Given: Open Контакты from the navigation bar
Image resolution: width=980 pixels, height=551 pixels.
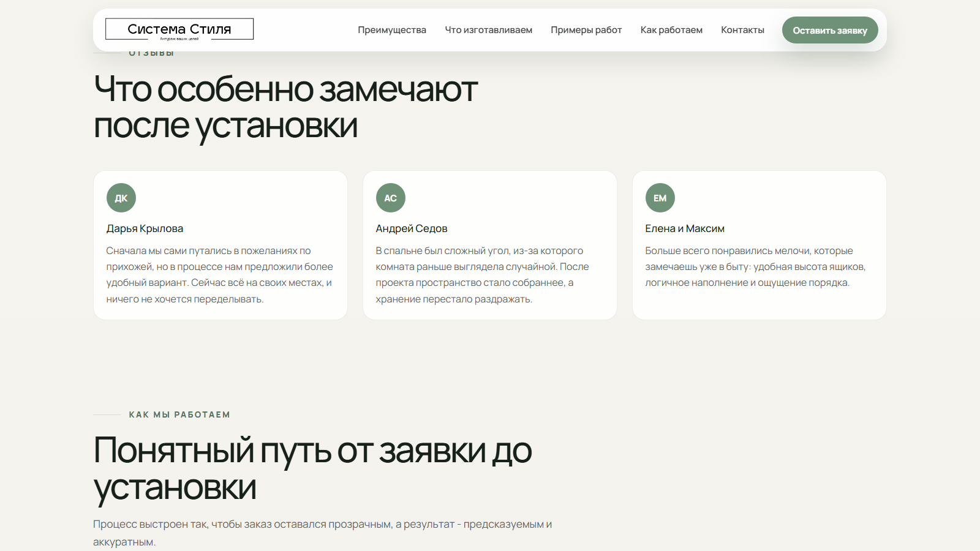Looking at the screenshot, I should (742, 30).
